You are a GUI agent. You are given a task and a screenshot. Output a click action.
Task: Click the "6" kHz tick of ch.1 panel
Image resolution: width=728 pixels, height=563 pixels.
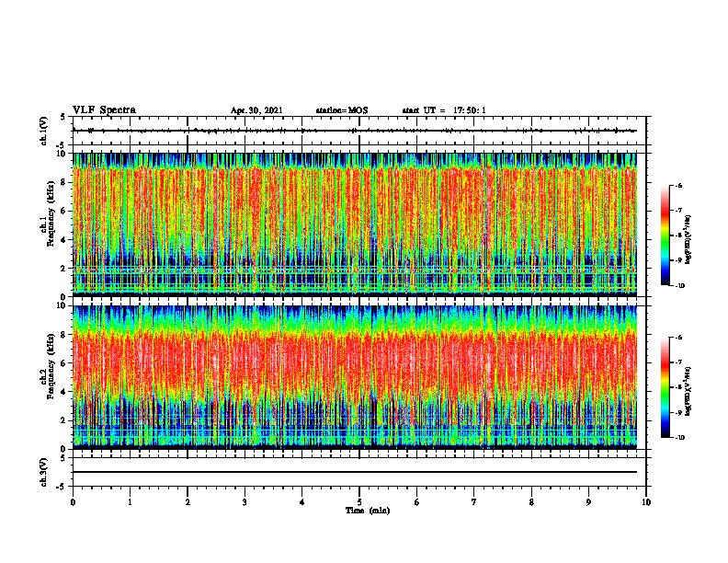tap(64, 211)
